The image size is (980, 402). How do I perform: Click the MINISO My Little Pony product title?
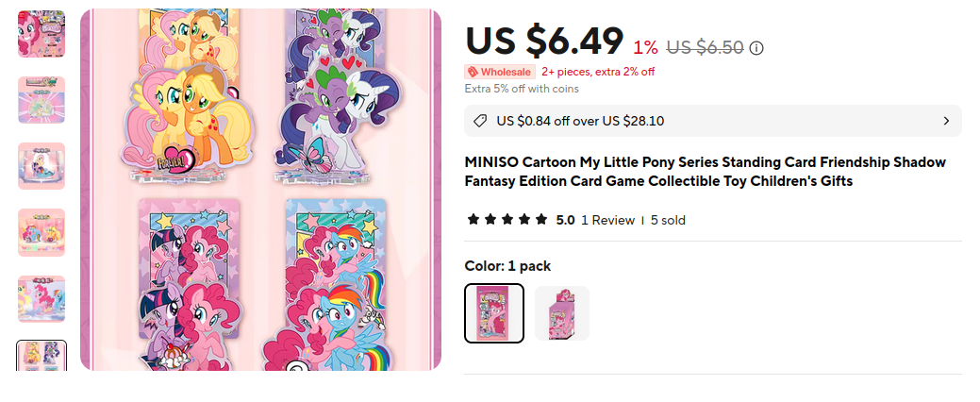705,172
